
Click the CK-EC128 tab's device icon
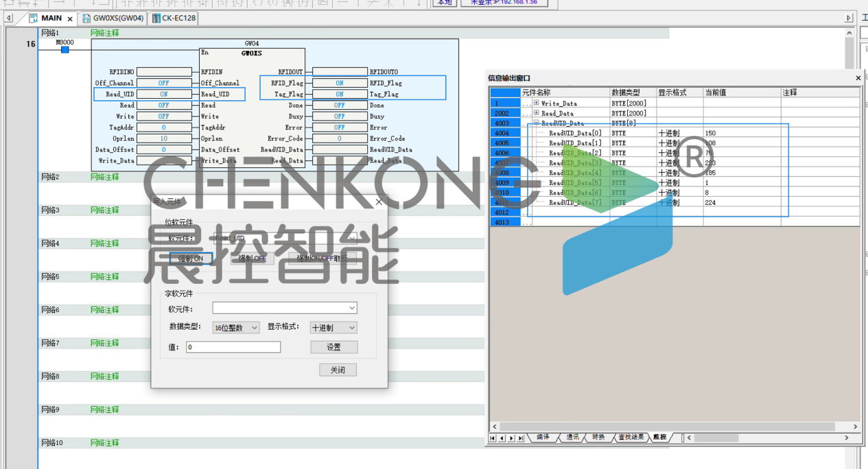[156, 19]
